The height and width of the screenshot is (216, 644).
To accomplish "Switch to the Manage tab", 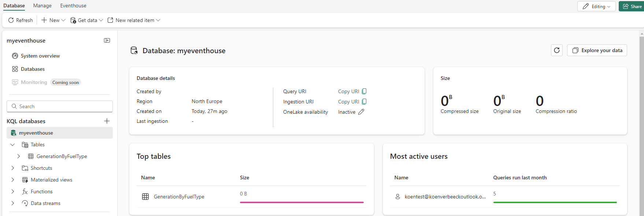I will (42, 6).
